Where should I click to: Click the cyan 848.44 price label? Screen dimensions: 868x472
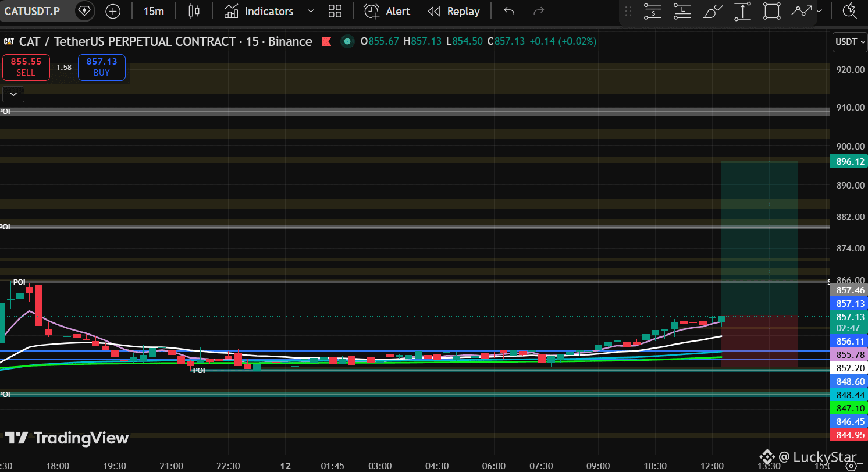coord(850,395)
